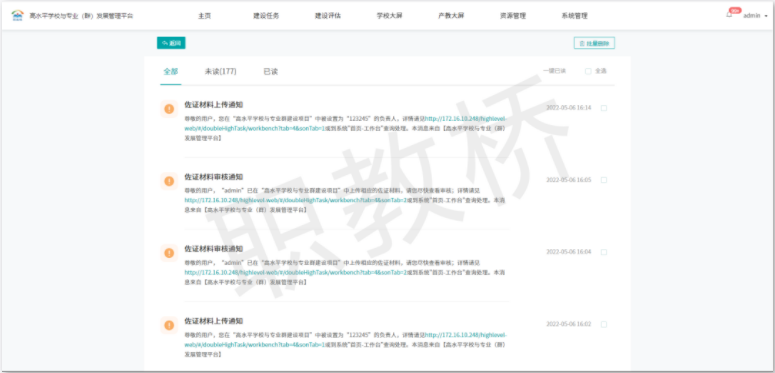Screen dimensions: 775x373
Task: Click the platform title 高水平学校与专业（群）发展管理平台
Action: coord(81,16)
